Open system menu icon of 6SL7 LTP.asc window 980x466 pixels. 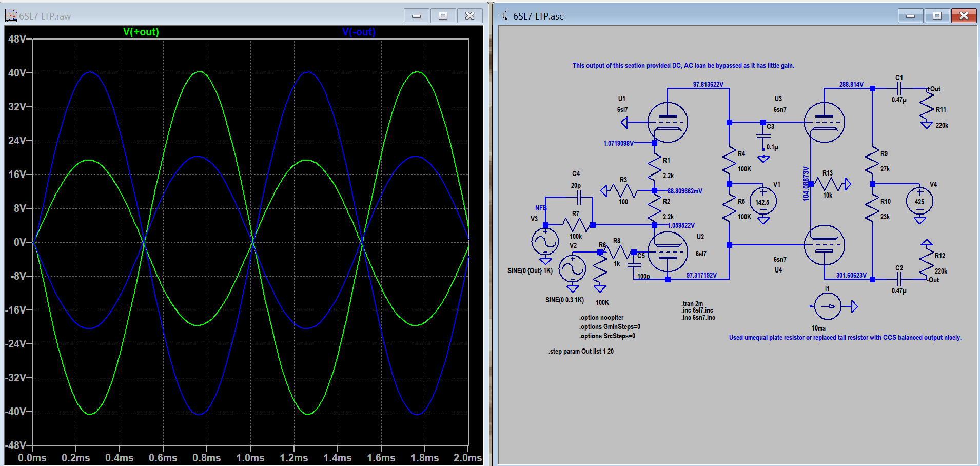pos(504,16)
